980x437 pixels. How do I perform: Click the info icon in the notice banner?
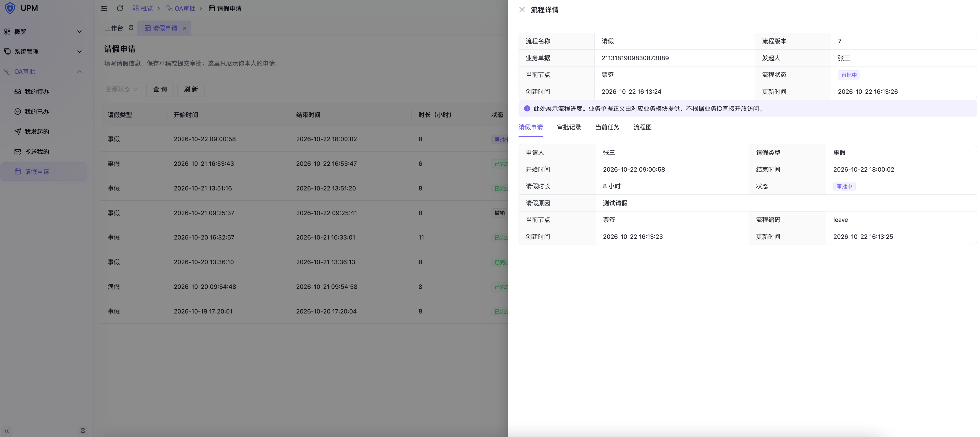[x=527, y=109]
